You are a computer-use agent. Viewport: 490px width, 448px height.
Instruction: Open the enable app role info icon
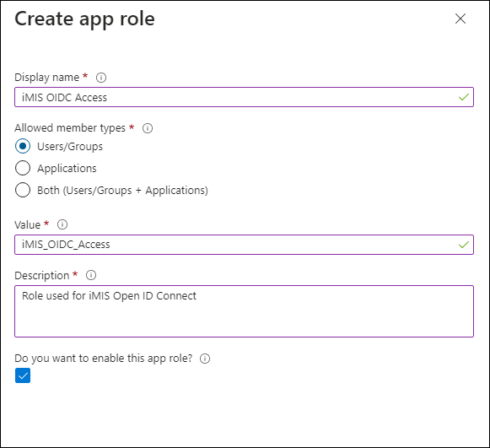[205, 359]
